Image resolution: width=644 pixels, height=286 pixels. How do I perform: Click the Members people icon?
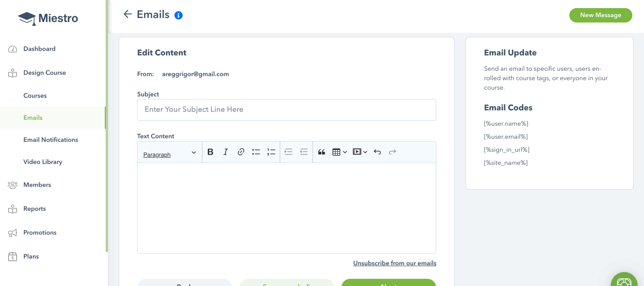(x=13, y=185)
